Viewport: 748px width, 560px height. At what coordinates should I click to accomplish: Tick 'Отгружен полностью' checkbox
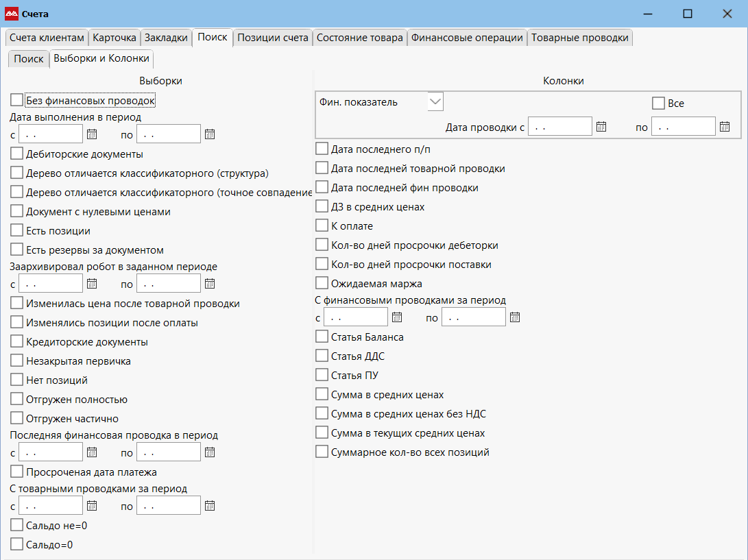click(x=17, y=399)
